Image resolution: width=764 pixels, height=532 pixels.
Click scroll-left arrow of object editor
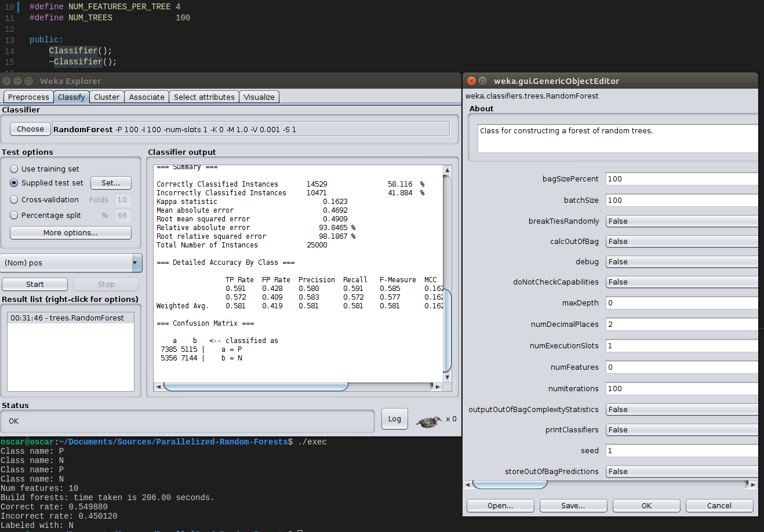click(x=467, y=484)
